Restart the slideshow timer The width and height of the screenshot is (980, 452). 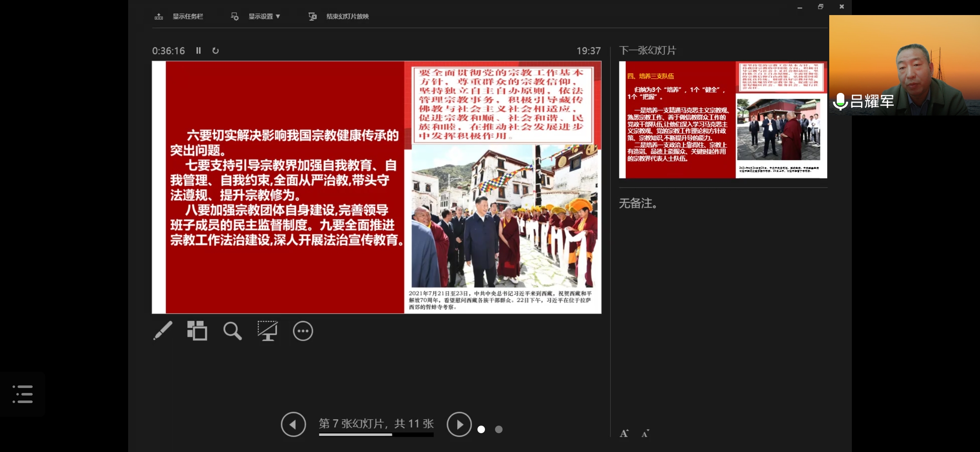215,51
